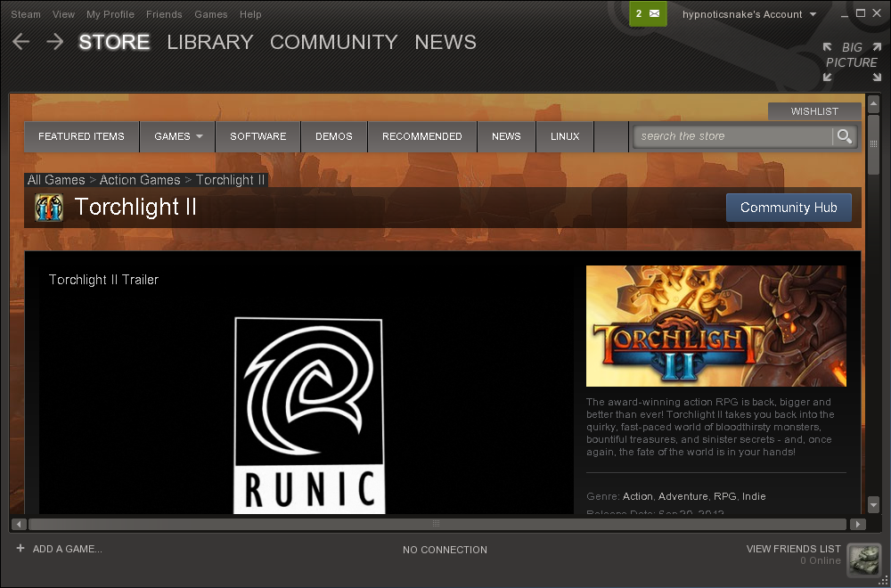Open the Wishlist button
The image size is (891, 588).
[x=814, y=111]
